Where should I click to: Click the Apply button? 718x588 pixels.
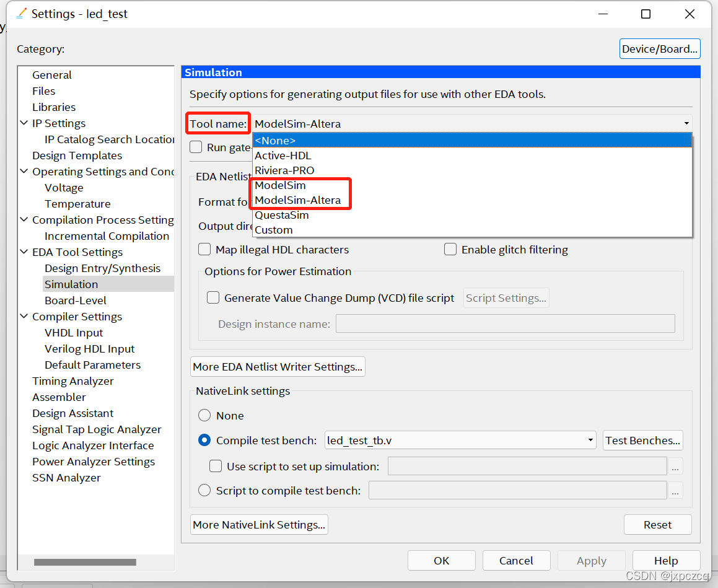592,561
